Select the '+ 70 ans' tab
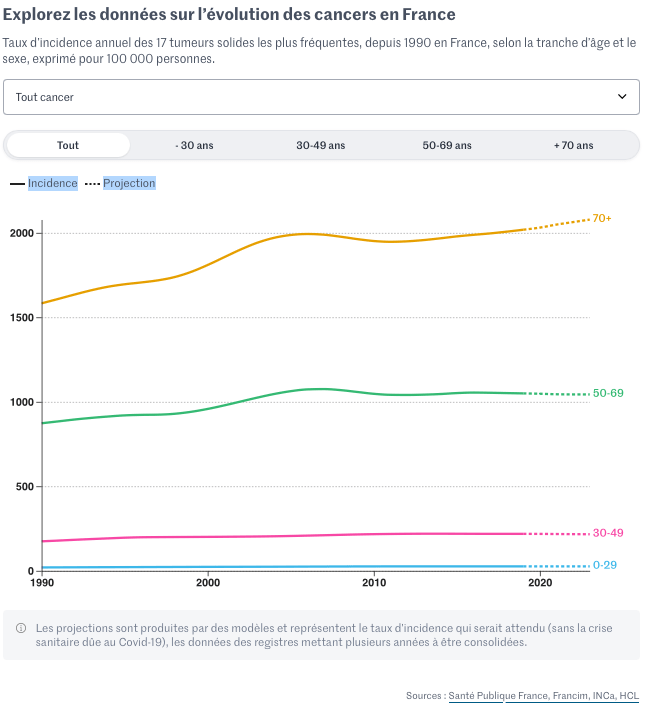 pyautogui.click(x=573, y=145)
